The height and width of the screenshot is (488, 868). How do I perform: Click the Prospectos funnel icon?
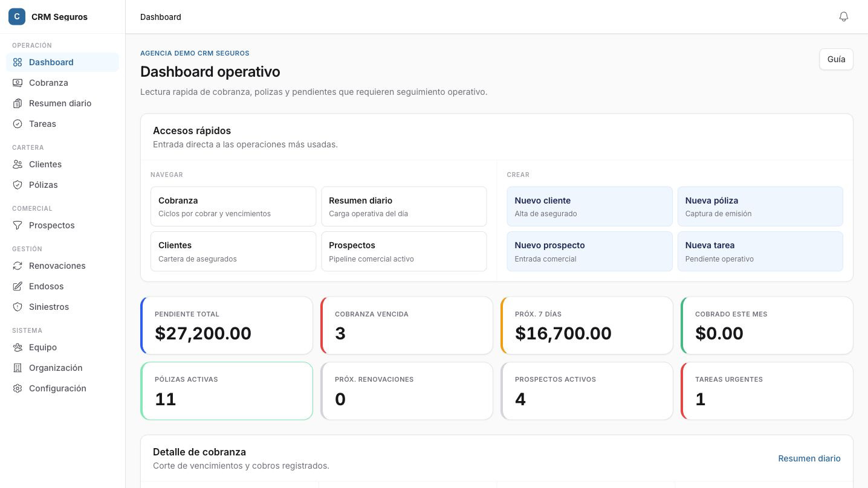tap(18, 225)
